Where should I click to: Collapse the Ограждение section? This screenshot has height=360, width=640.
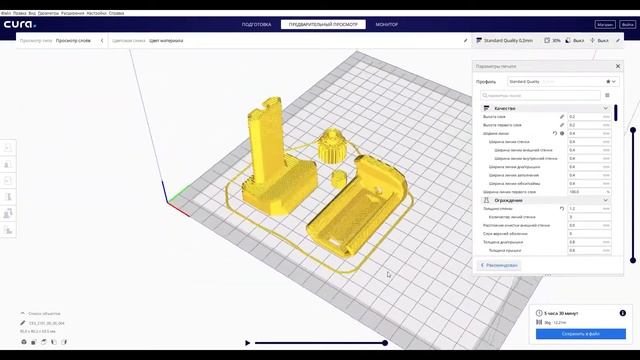coord(606,200)
